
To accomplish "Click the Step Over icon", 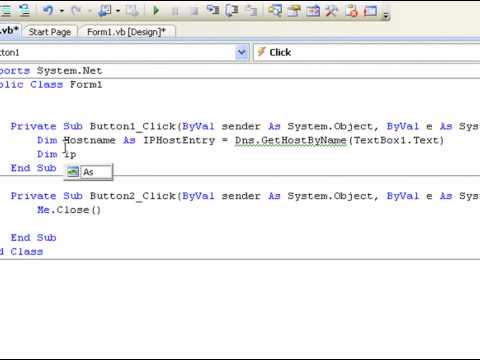I will pyautogui.click(x=232, y=11).
